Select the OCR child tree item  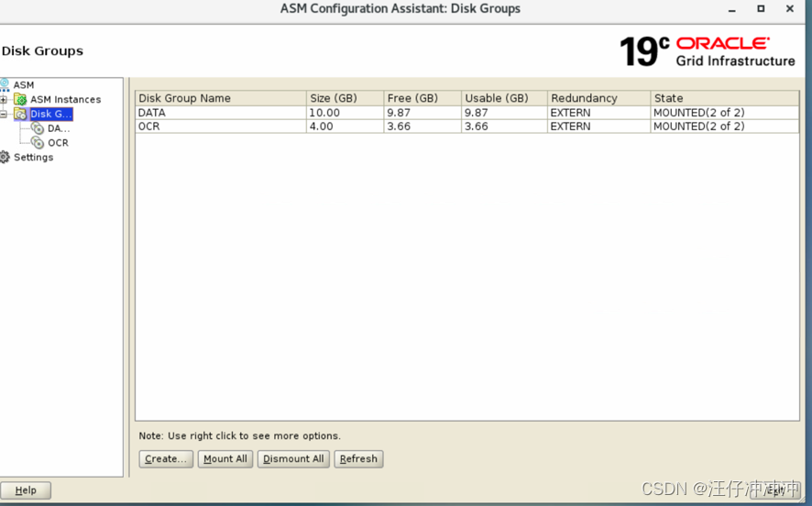(58, 143)
